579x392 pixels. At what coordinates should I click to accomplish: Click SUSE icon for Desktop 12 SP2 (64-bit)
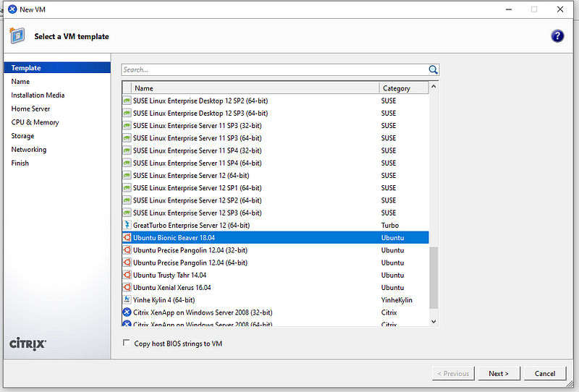coord(127,101)
